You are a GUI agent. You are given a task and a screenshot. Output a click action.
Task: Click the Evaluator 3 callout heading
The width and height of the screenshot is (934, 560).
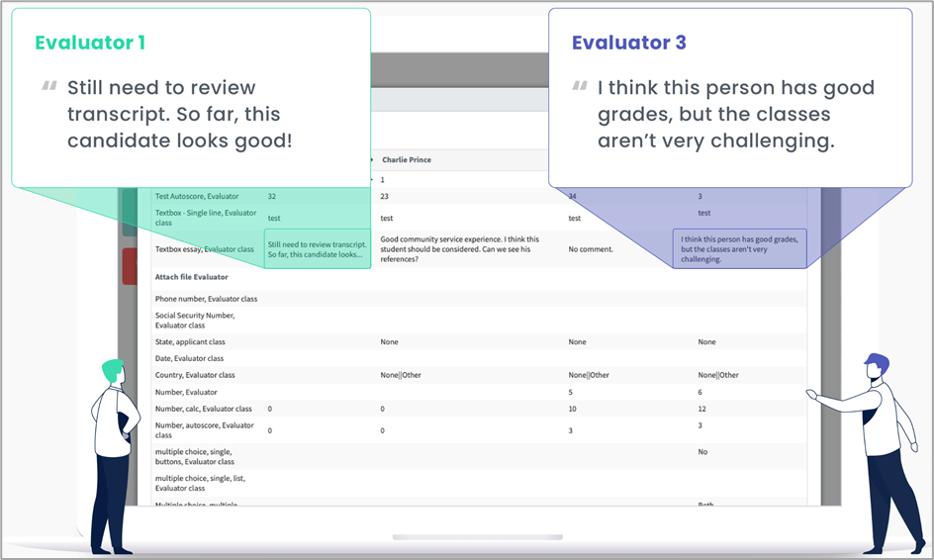click(x=628, y=43)
